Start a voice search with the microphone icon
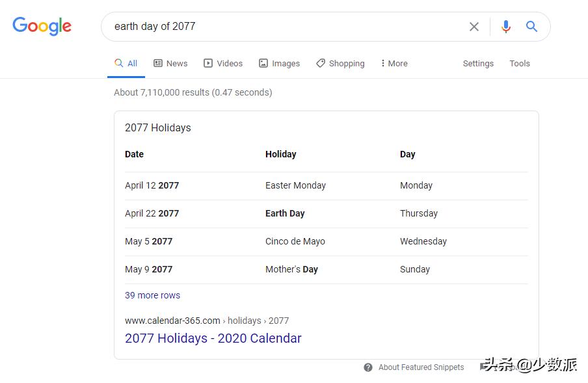Viewport: 588px width, 383px height. [506, 26]
